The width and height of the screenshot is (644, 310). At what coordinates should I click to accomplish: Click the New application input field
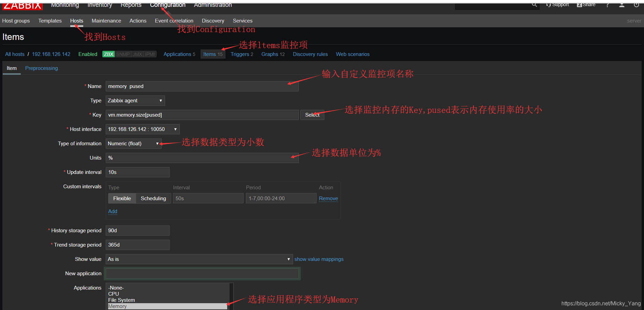click(x=202, y=274)
